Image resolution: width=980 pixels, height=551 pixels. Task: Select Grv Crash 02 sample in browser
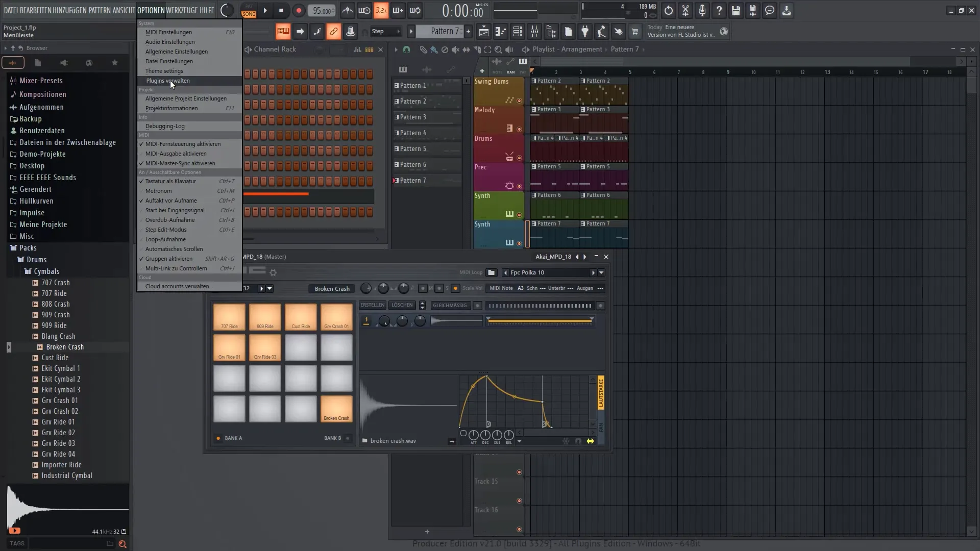[x=60, y=411]
